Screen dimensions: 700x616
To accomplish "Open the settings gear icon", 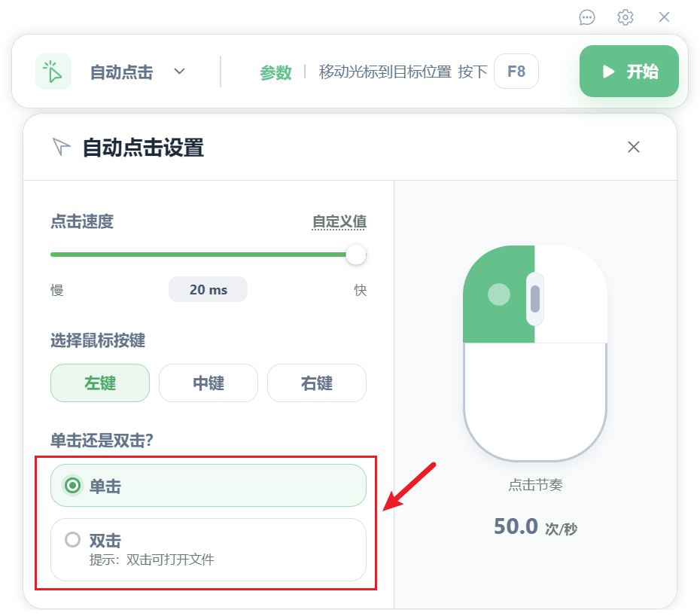I will coord(625,17).
